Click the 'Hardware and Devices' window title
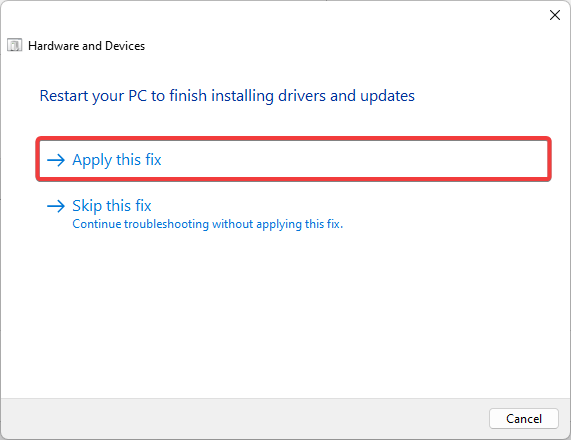This screenshot has height=440, width=571. click(86, 46)
